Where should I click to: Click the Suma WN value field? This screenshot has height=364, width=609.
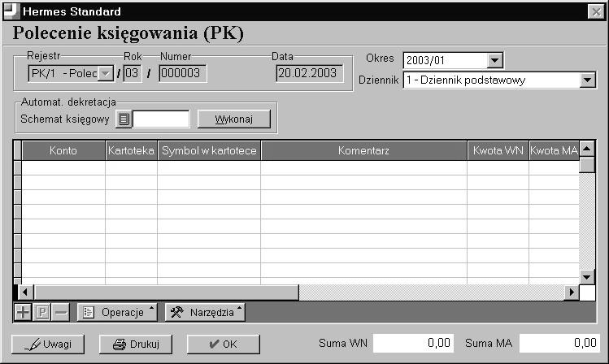click(413, 343)
